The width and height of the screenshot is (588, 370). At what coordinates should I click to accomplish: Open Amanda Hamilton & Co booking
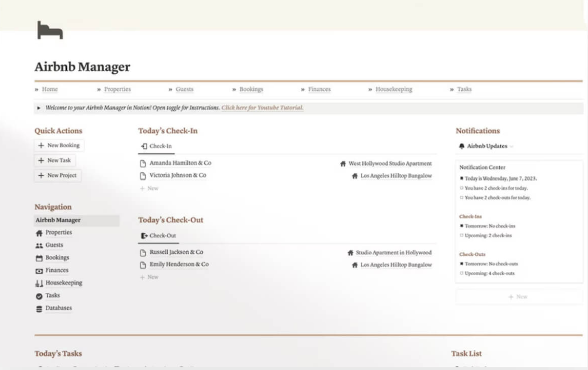pos(181,163)
